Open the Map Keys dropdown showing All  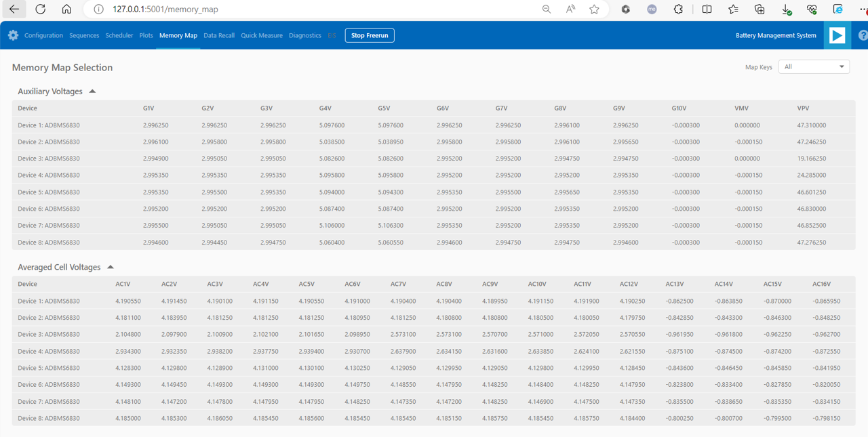point(814,66)
